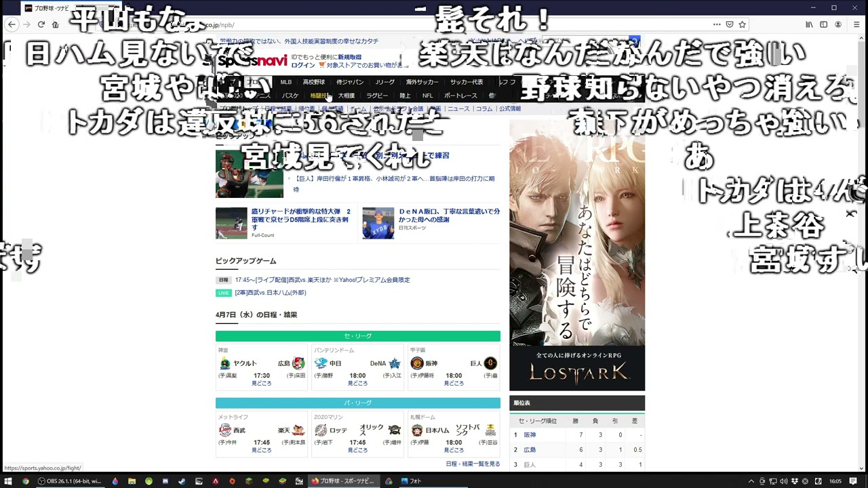The height and width of the screenshot is (488, 868).
Task: Open the NFL sports category
Action: coord(427,96)
